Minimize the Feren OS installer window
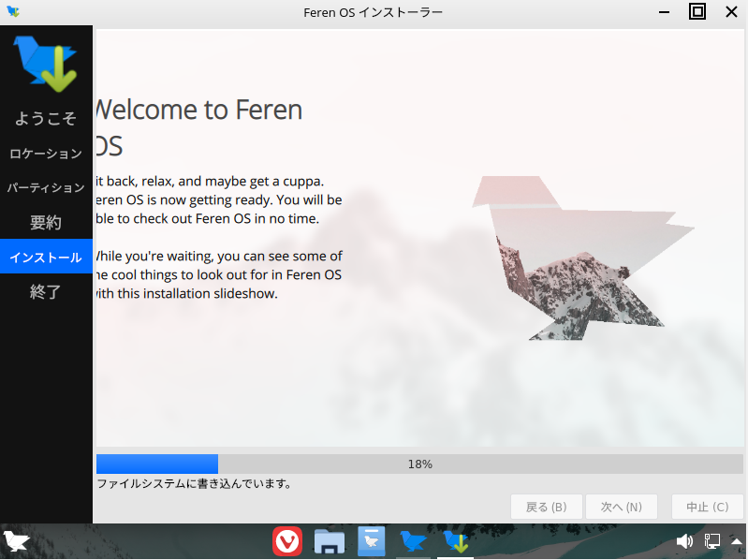Image resolution: width=748 pixels, height=560 pixels. (x=664, y=12)
